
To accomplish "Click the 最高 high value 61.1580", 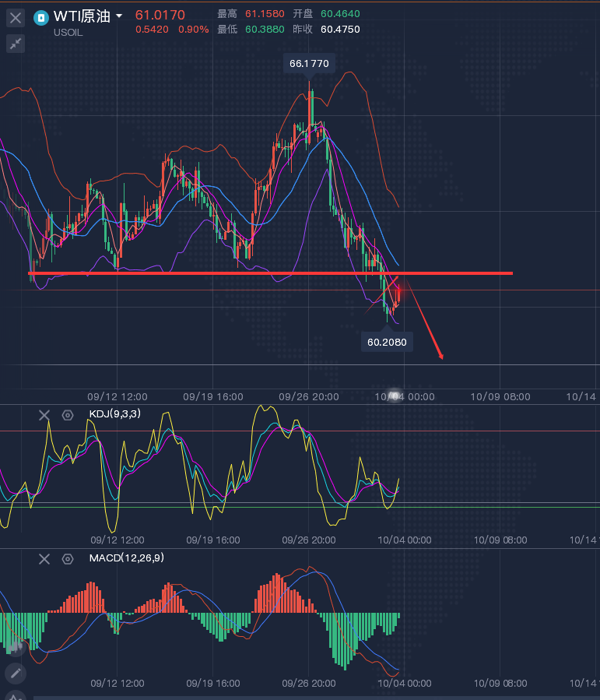I will click(x=265, y=14).
